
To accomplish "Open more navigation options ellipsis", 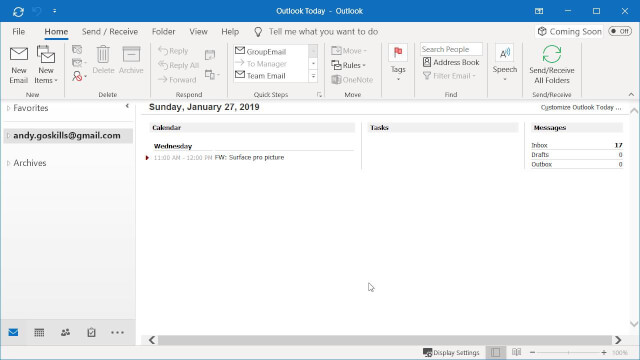I will 117,333.
